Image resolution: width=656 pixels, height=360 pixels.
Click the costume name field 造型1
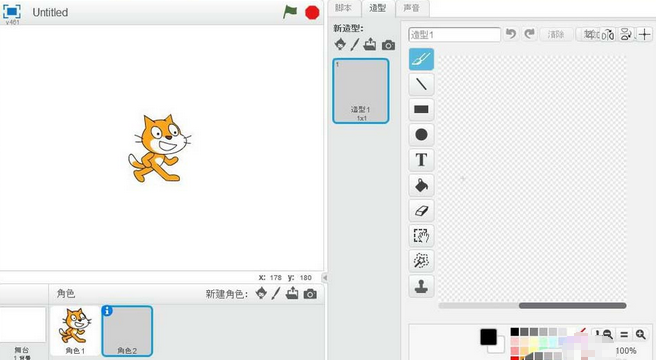click(454, 35)
